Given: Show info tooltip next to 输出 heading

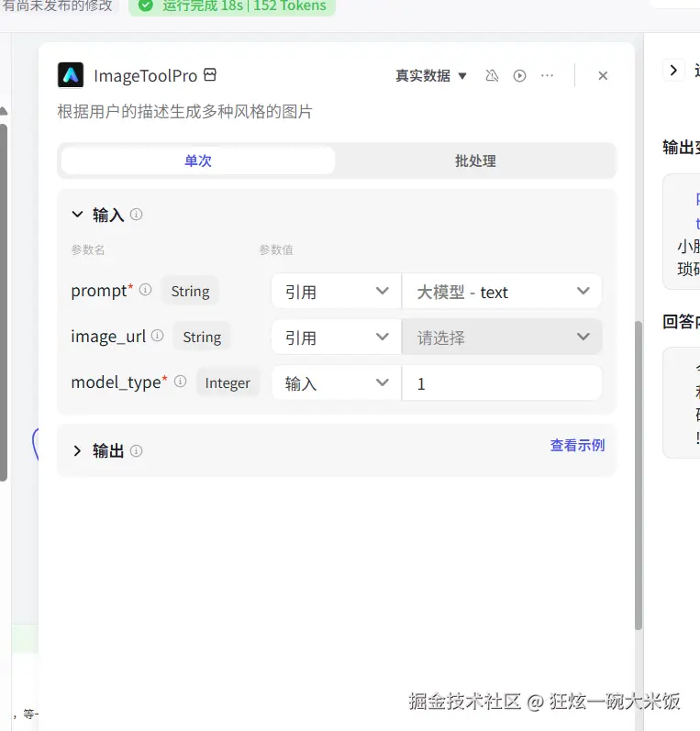Looking at the screenshot, I should pyautogui.click(x=136, y=451).
